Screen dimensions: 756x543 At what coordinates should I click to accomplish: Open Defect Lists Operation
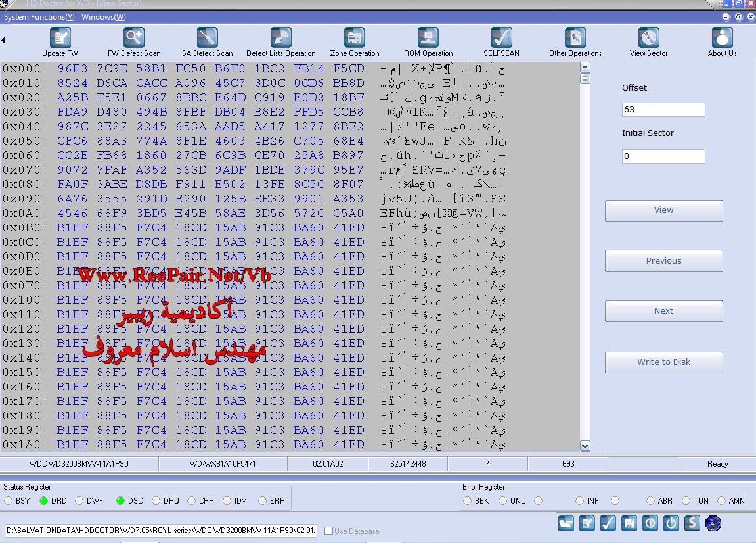click(x=280, y=38)
